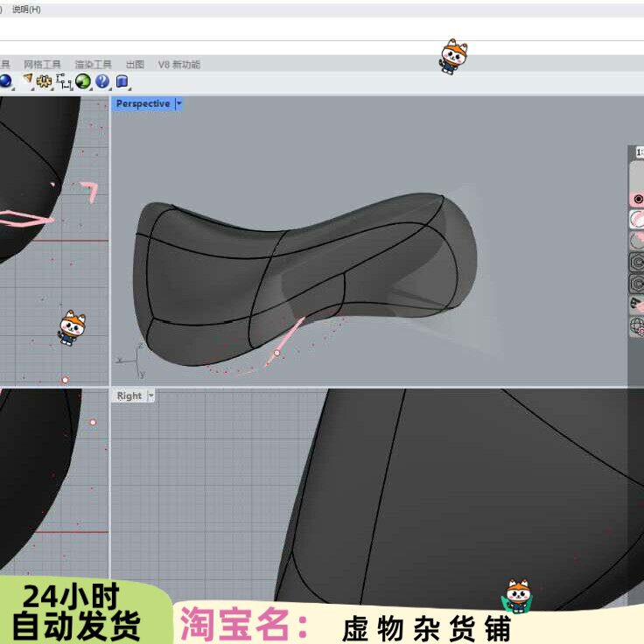The width and height of the screenshot is (644, 644).
Task: Select the dark saddle model in Perspective
Action: click(304, 279)
